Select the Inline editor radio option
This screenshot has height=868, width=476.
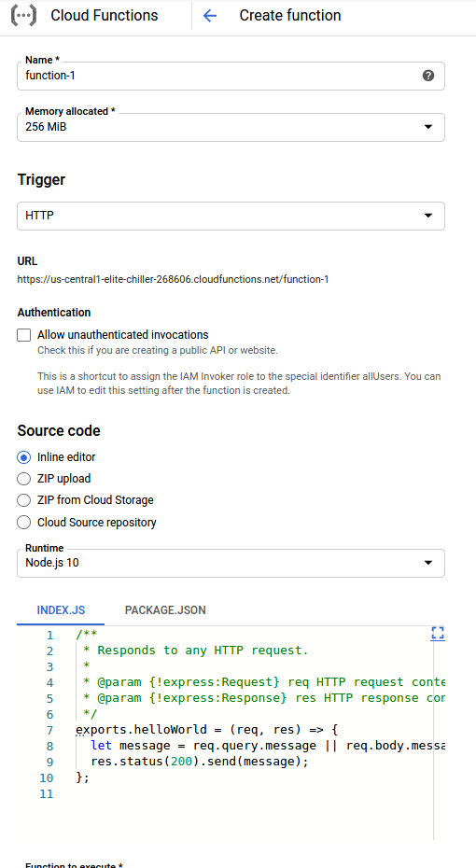pyautogui.click(x=24, y=457)
